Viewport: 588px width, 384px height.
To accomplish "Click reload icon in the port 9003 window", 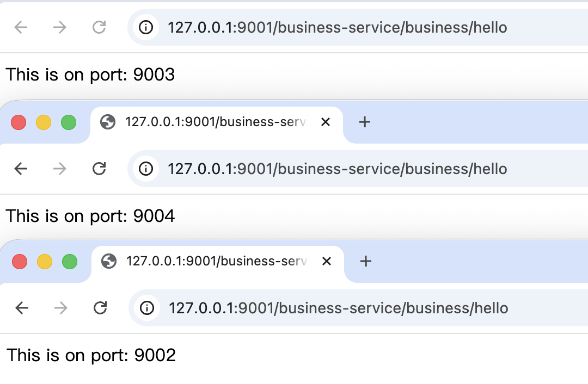I will [x=99, y=27].
